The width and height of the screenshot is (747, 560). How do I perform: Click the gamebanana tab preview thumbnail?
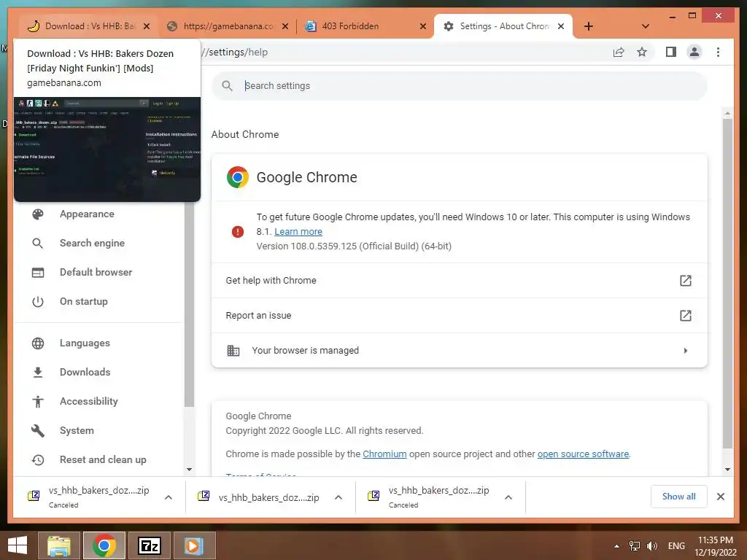107,149
